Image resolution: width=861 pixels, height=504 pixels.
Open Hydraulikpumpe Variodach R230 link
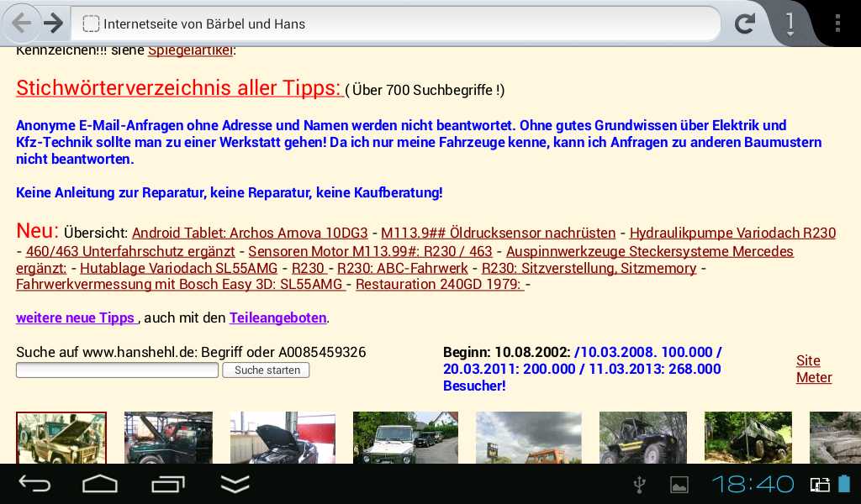tap(732, 233)
